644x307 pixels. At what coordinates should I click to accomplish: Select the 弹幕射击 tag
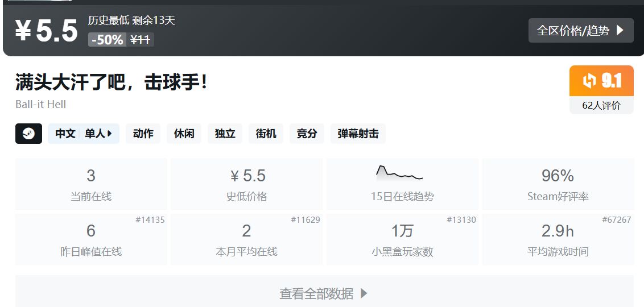point(358,134)
